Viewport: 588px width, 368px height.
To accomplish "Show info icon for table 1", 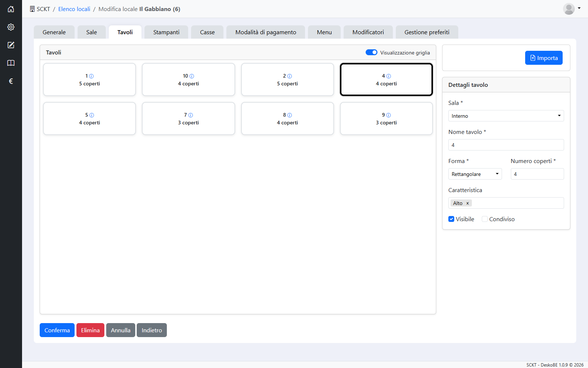I will click(x=92, y=76).
